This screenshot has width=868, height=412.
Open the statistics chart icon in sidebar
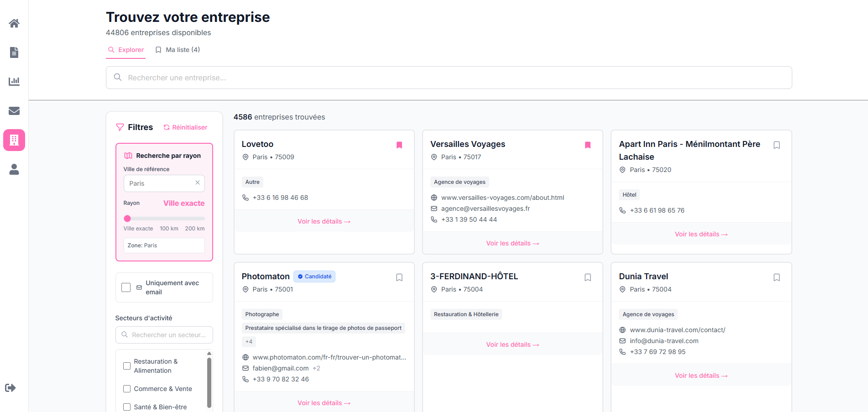(14, 82)
